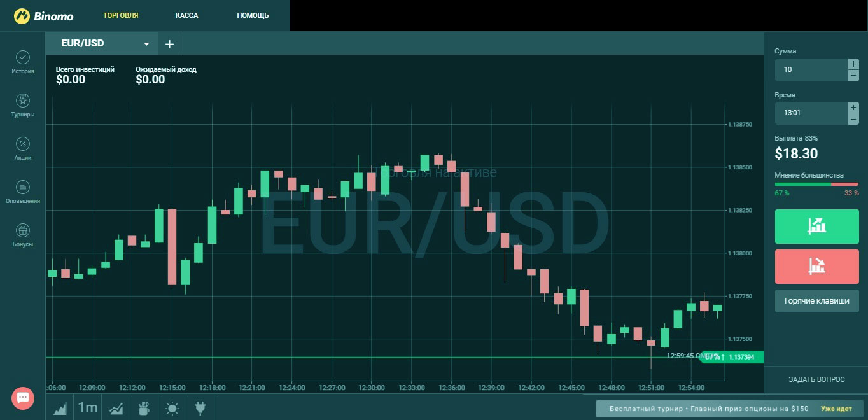Open the indicators chart icon

[x=116, y=408]
